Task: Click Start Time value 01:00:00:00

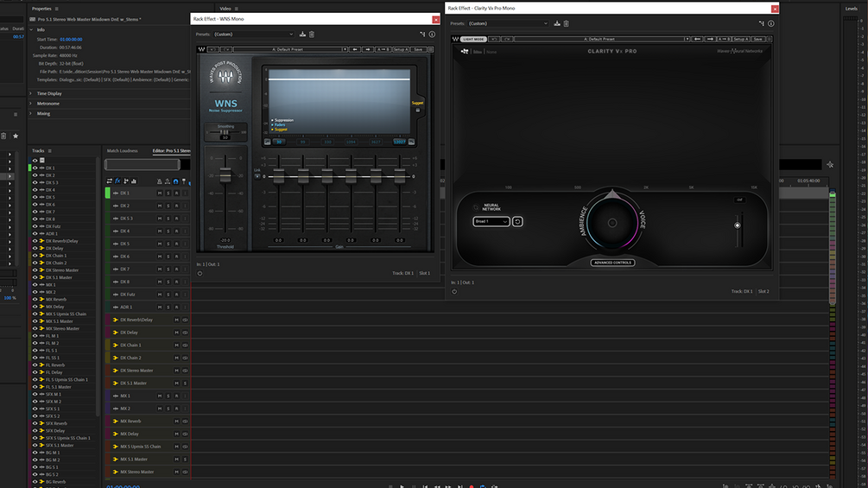Action: pos(71,39)
